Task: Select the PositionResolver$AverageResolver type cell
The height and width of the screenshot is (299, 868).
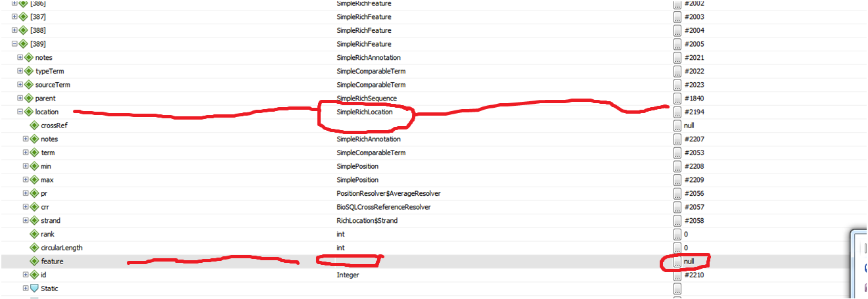Action: [388, 194]
